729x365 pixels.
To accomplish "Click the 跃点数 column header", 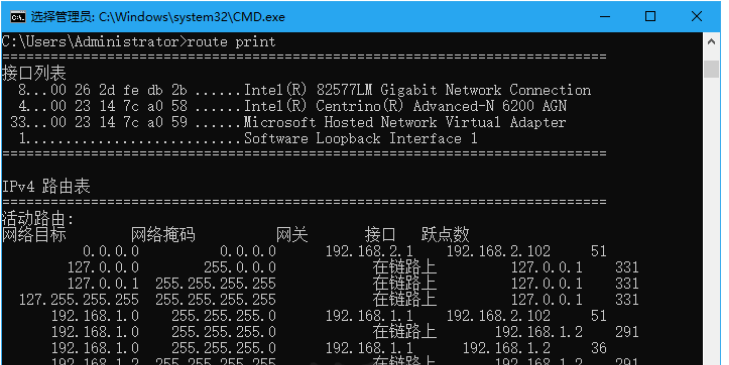I will pos(445,235).
